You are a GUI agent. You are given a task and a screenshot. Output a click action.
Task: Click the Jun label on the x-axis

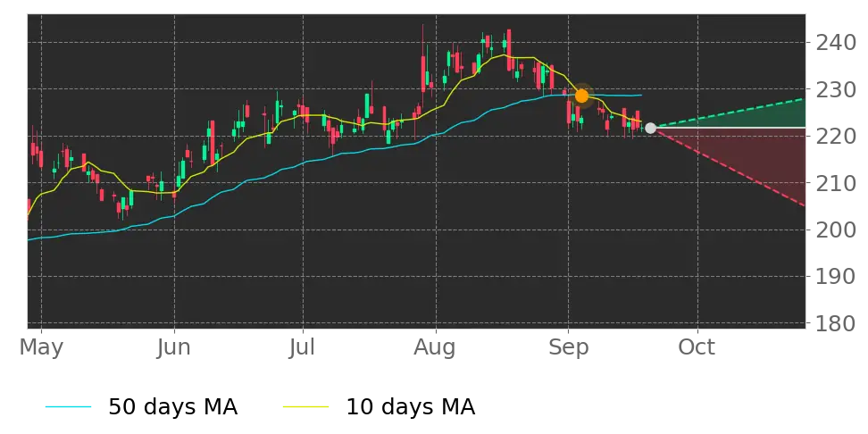[x=174, y=347]
